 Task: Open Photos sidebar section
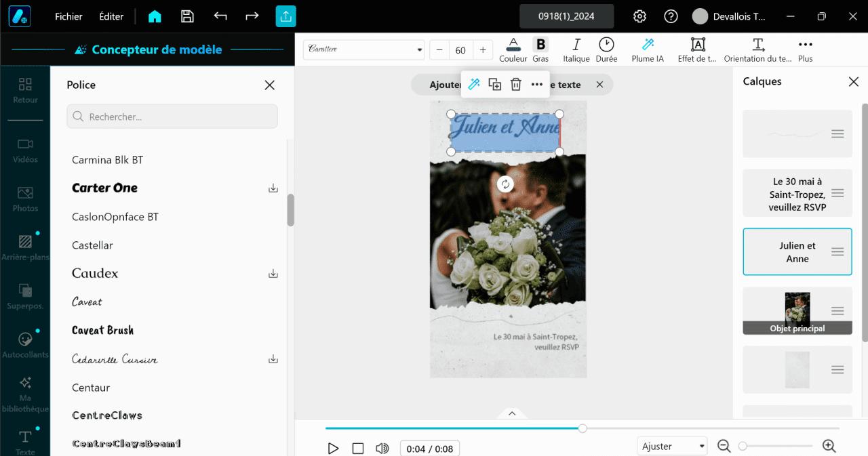click(25, 199)
